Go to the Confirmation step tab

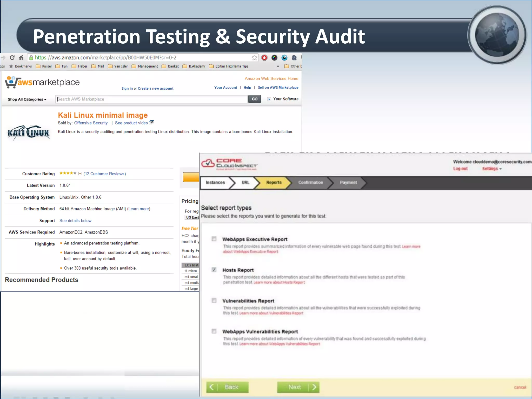pos(310,182)
